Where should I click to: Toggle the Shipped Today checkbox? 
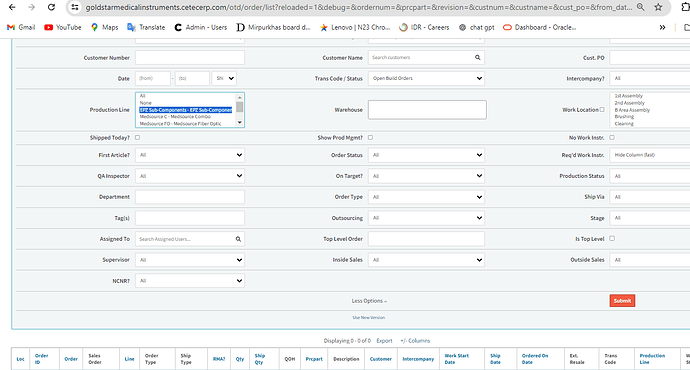click(137, 138)
